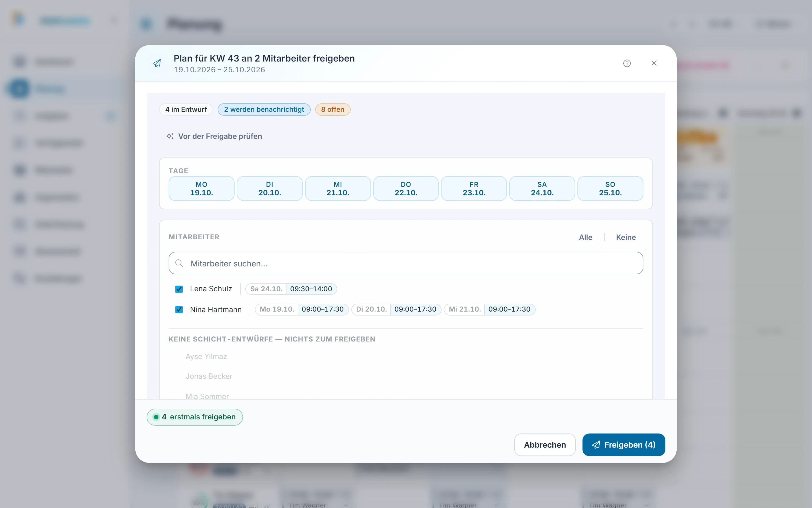Click the '4 im Entwurf' badge
The height and width of the screenshot is (508, 812).
pos(186,110)
